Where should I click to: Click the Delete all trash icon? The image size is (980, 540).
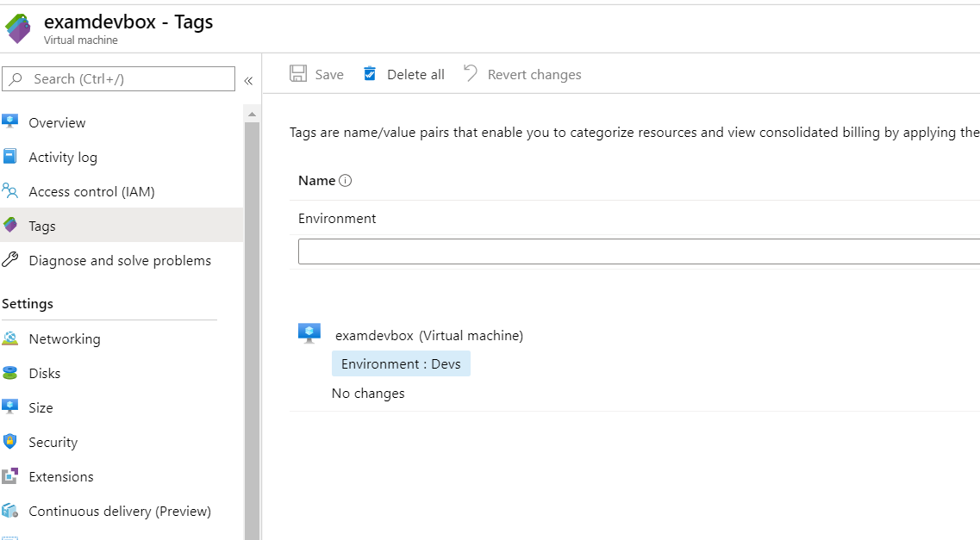tap(370, 74)
